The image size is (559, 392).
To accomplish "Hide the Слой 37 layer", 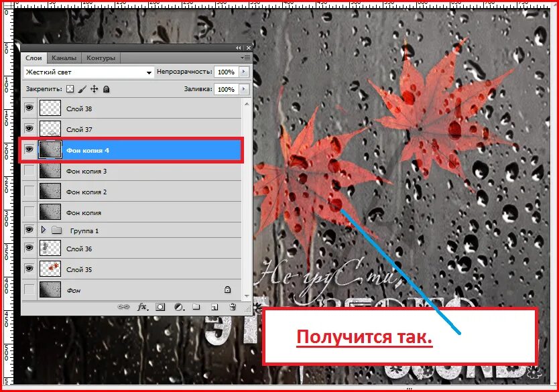I will click(29, 128).
